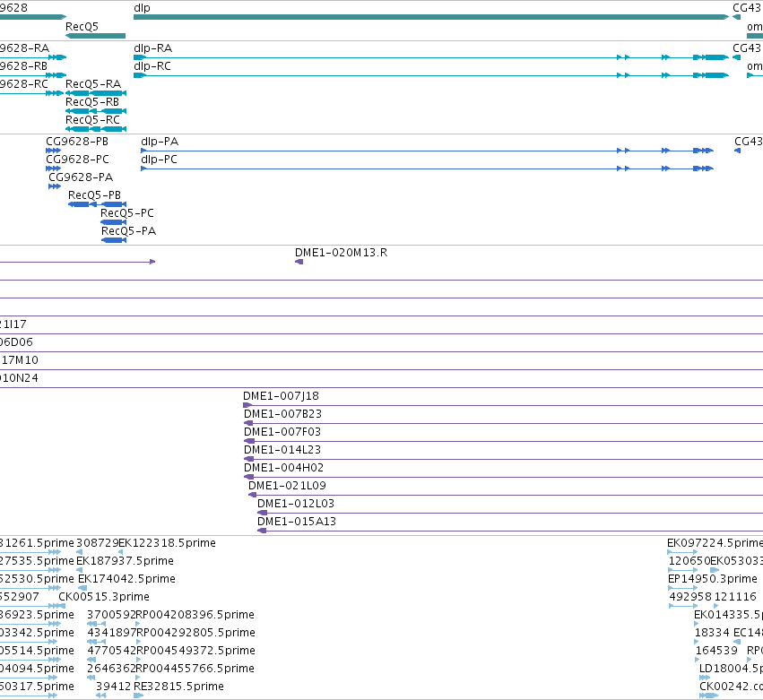Click the 121116 feature label

tap(735, 597)
